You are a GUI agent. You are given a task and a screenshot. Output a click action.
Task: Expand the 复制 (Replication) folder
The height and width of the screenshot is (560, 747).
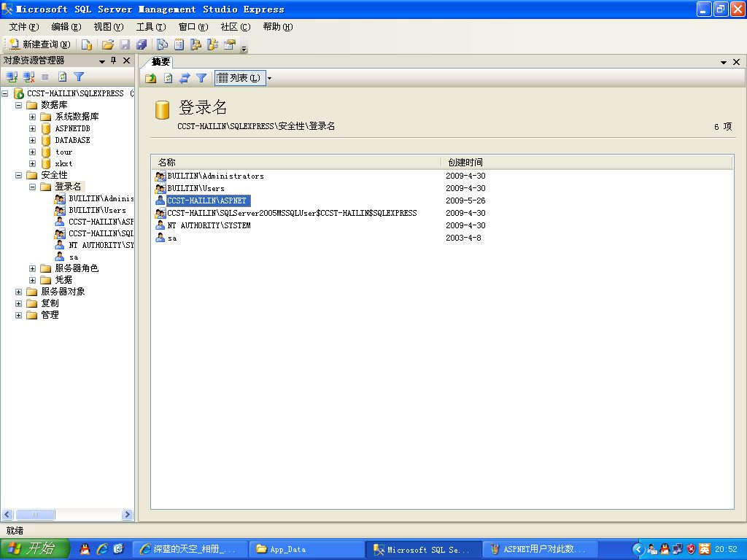coord(18,303)
